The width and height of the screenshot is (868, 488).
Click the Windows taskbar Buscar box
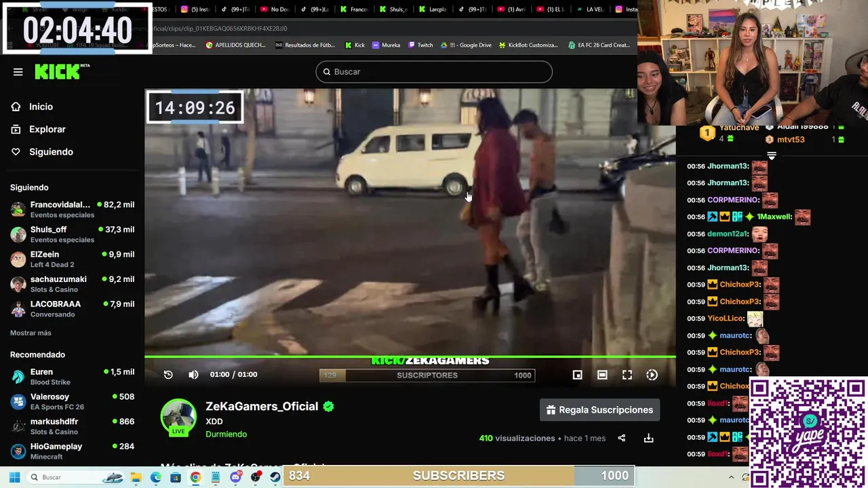tap(77, 477)
